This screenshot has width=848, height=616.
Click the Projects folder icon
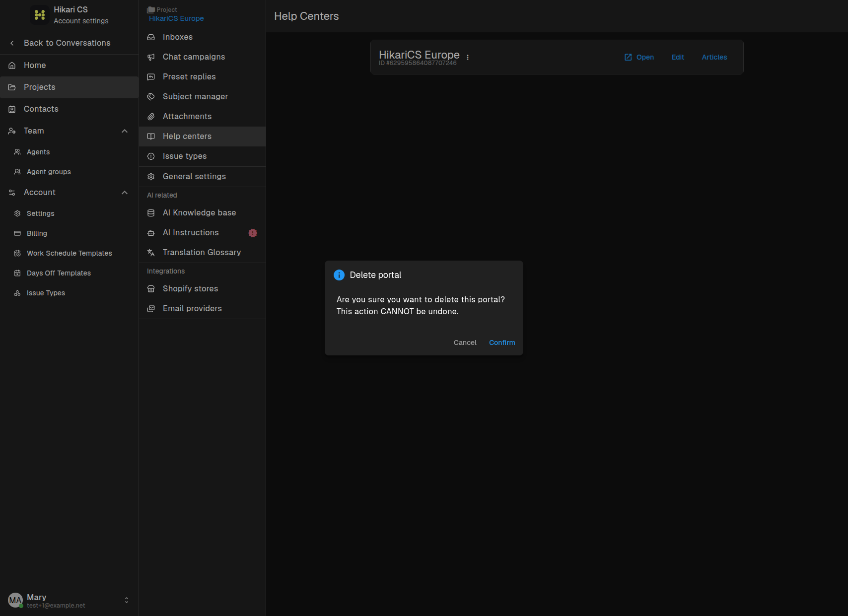pyautogui.click(x=12, y=87)
